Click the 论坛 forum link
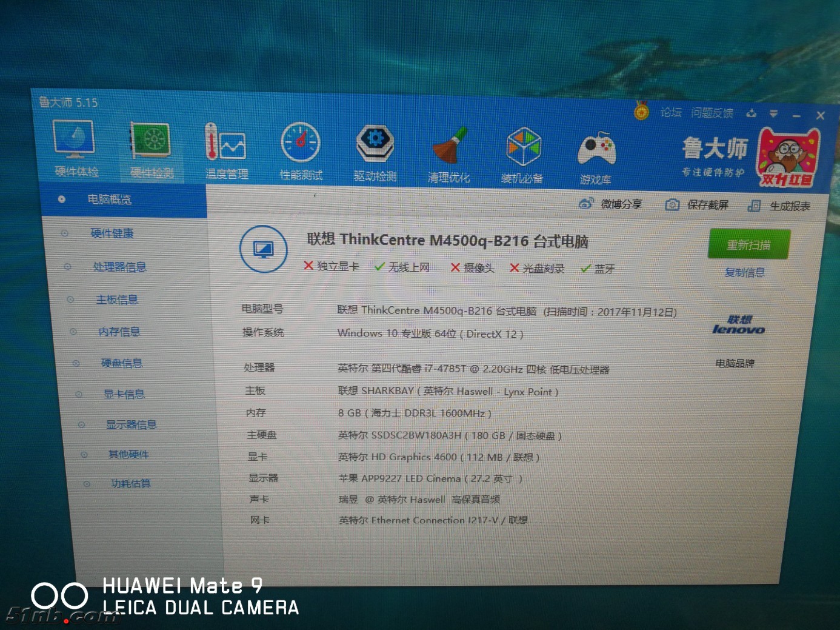This screenshot has width=840, height=630. (x=671, y=112)
